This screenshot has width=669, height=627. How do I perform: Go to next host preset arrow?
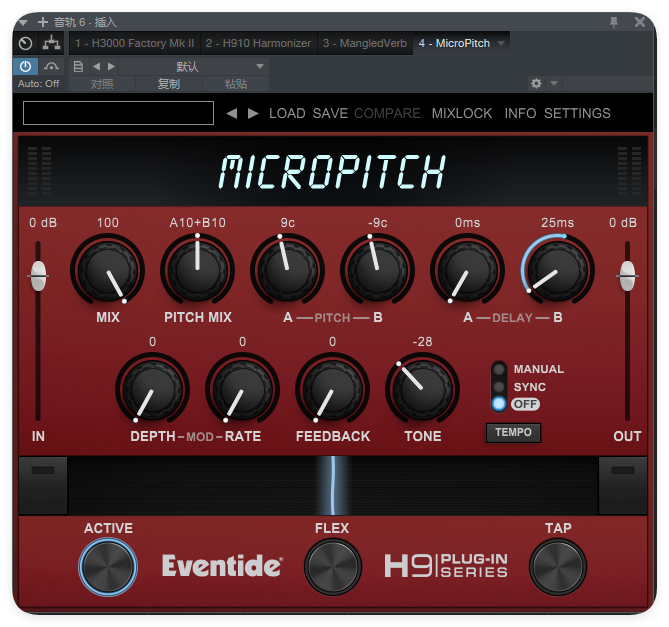111,67
